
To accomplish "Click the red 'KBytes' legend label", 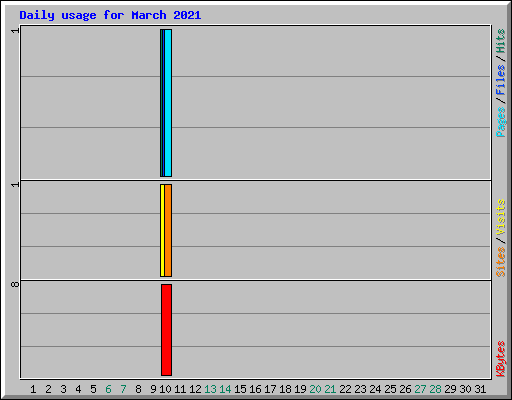I will pyautogui.click(x=500, y=359).
